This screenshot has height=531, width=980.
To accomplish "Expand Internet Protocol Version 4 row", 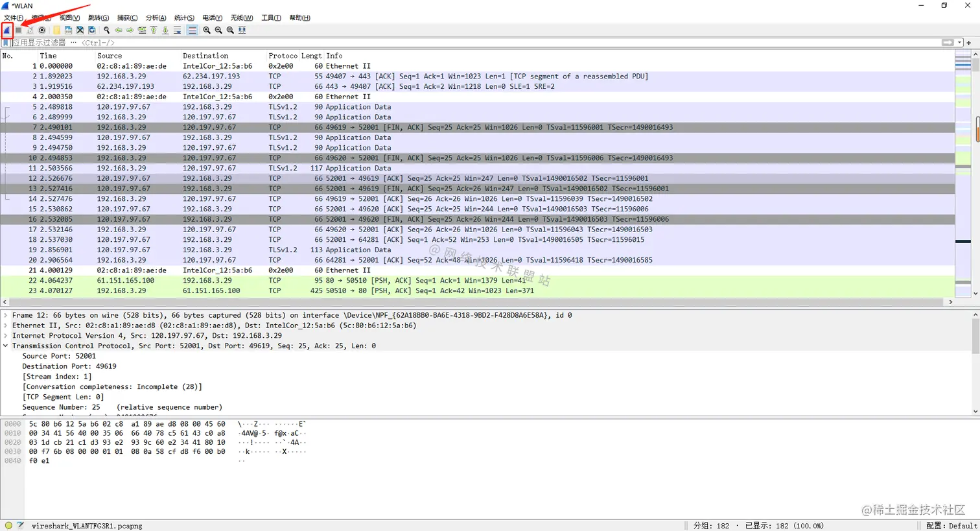I will click(x=6, y=336).
